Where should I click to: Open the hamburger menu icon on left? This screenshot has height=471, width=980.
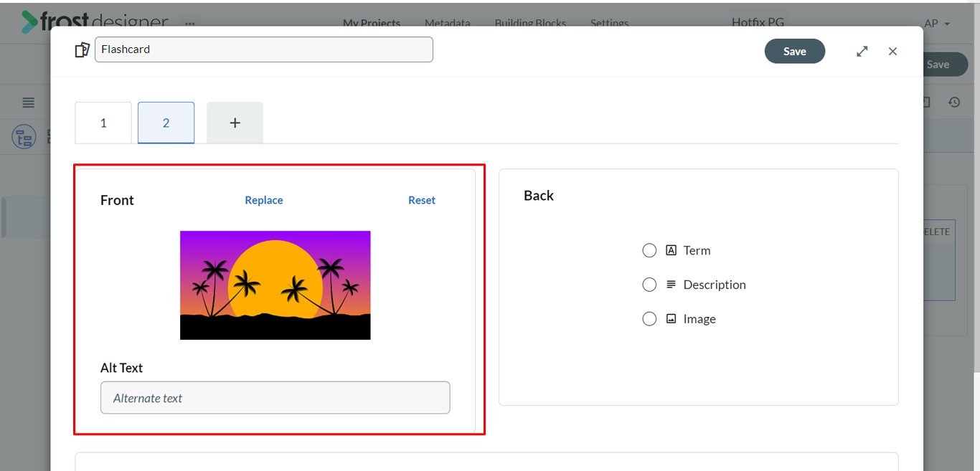point(28,103)
